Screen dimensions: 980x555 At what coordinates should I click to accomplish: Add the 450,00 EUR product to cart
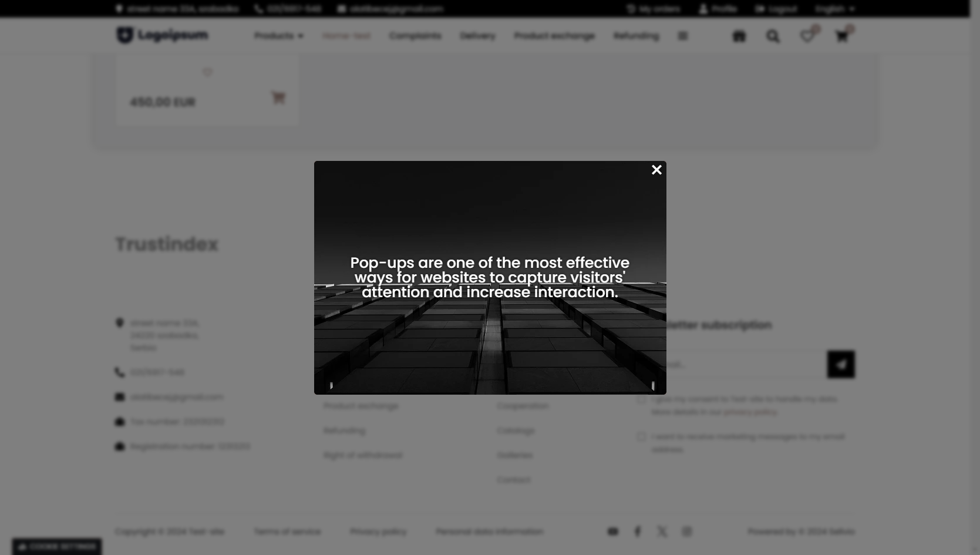click(x=278, y=98)
